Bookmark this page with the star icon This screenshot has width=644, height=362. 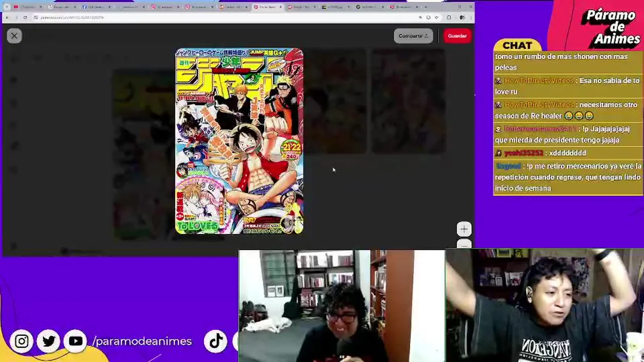[436, 18]
